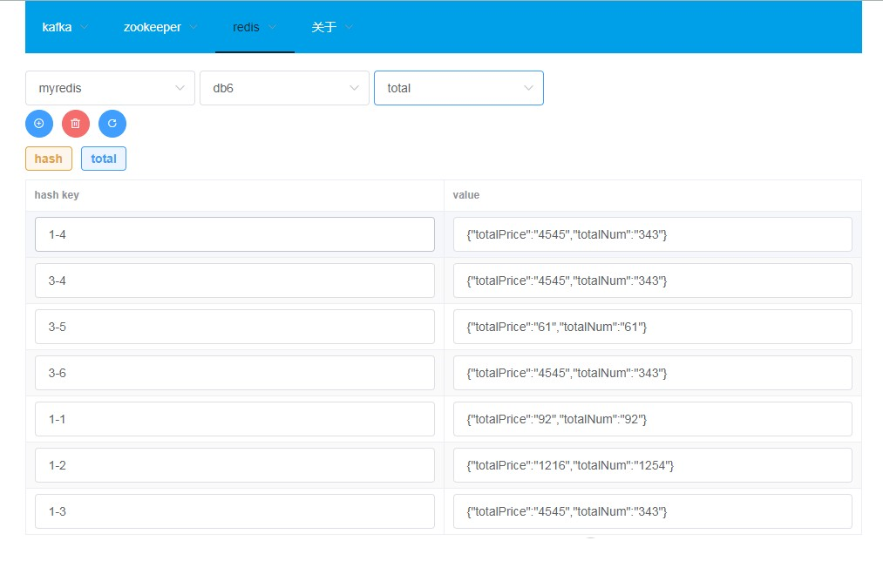Open the 关于 menu
Screen dimensions: 883x588
[332, 27]
